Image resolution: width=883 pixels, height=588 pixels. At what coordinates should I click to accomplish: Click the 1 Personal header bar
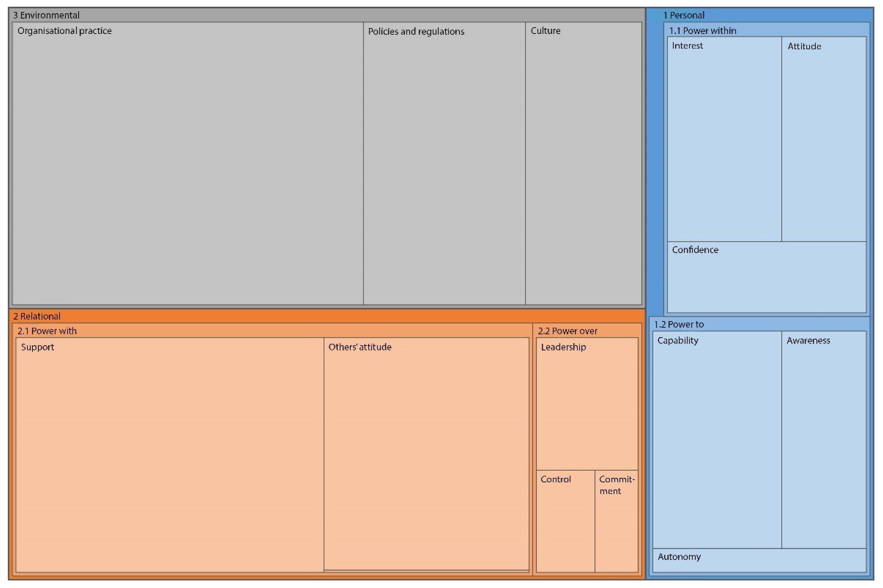[x=684, y=15]
